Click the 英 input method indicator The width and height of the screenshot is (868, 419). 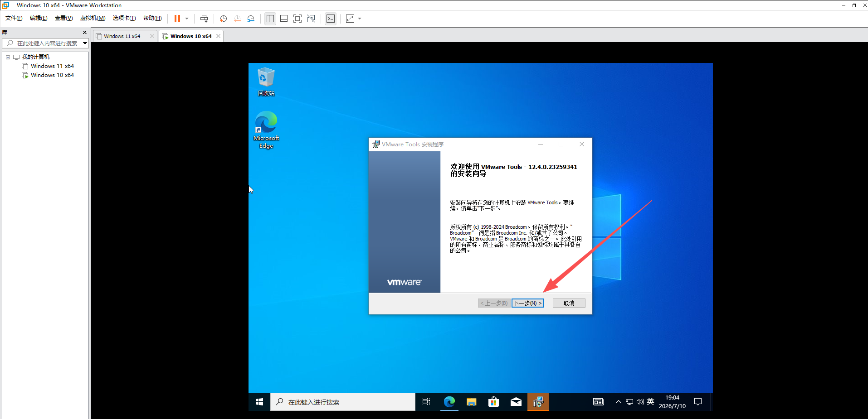pyautogui.click(x=650, y=402)
